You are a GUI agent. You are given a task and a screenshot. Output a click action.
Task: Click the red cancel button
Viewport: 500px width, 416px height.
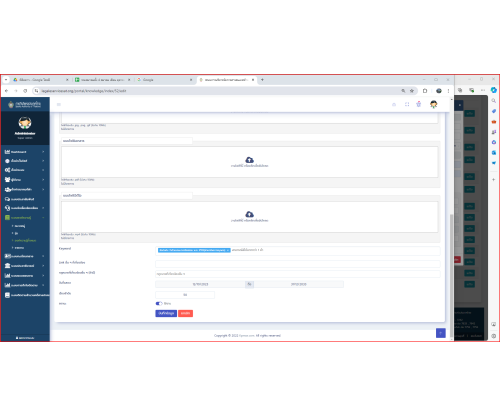[x=185, y=313]
